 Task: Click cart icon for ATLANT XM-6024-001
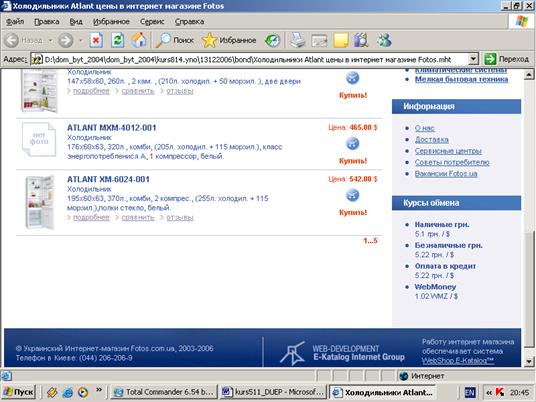352,196
